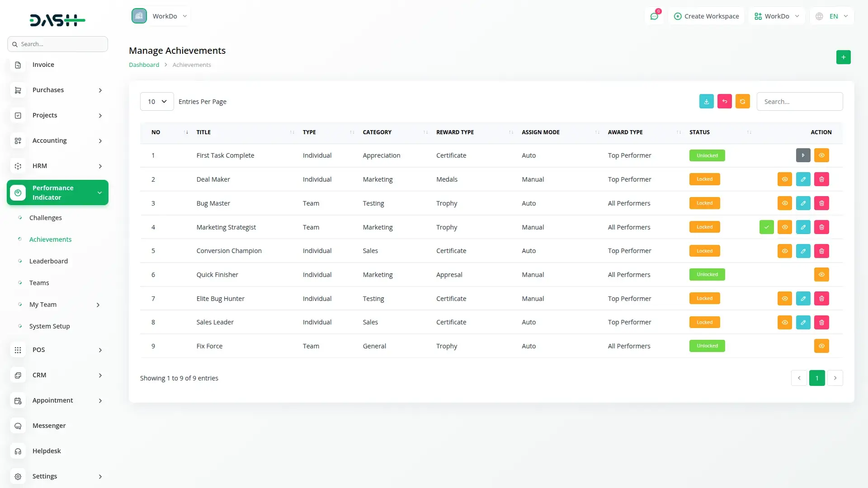
Task: Click the Create Workspace button
Action: tap(706, 16)
